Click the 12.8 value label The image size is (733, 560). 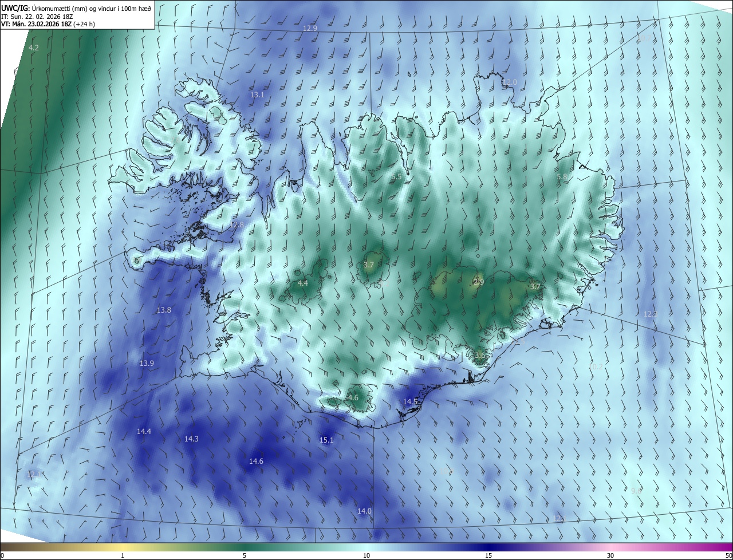point(237,225)
